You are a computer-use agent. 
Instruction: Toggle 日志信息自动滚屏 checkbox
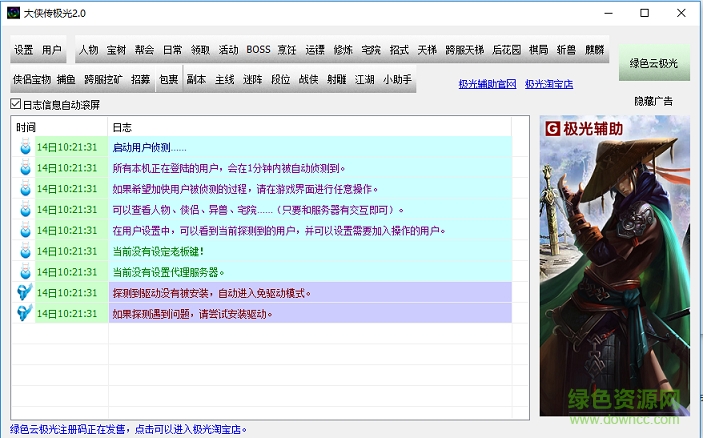coord(15,105)
